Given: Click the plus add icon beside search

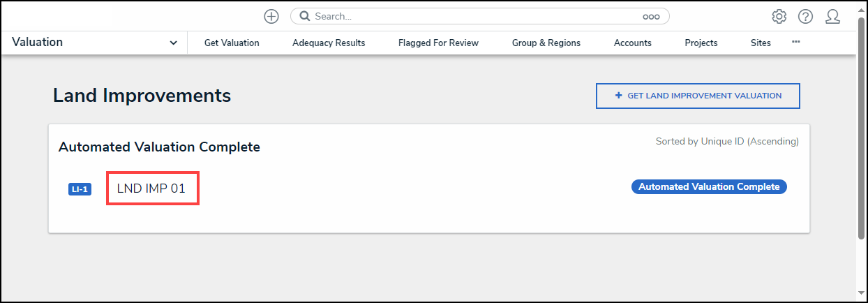Looking at the screenshot, I should coord(271,16).
